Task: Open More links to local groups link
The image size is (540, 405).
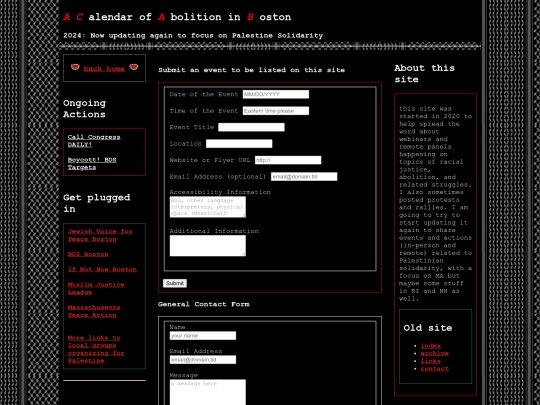Action: (x=96, y=349)
